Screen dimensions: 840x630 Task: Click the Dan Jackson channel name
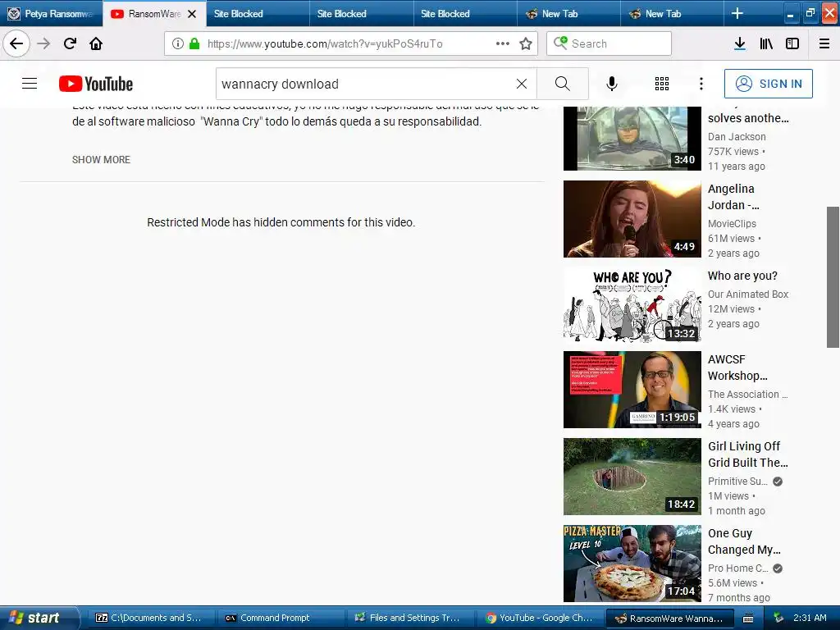[x=737, y=137]
